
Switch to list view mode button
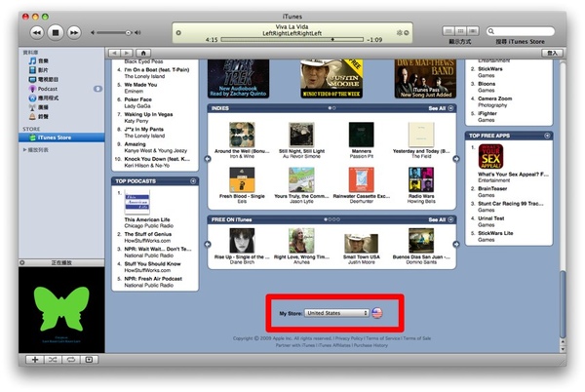click(x=448, y=31)
